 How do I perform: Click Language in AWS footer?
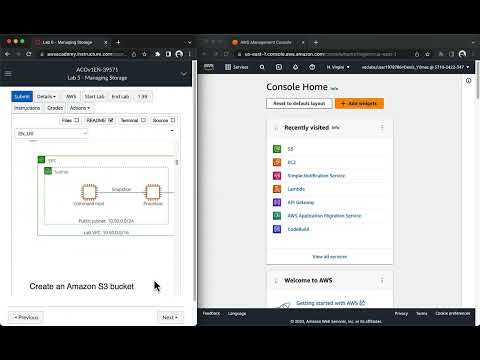[x=237, y=313]
